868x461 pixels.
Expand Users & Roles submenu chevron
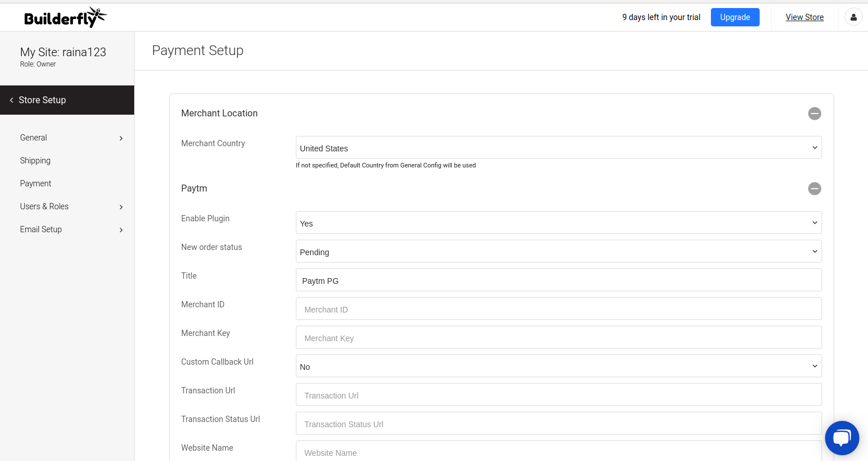pyautogui.click(x=121, y=207)
